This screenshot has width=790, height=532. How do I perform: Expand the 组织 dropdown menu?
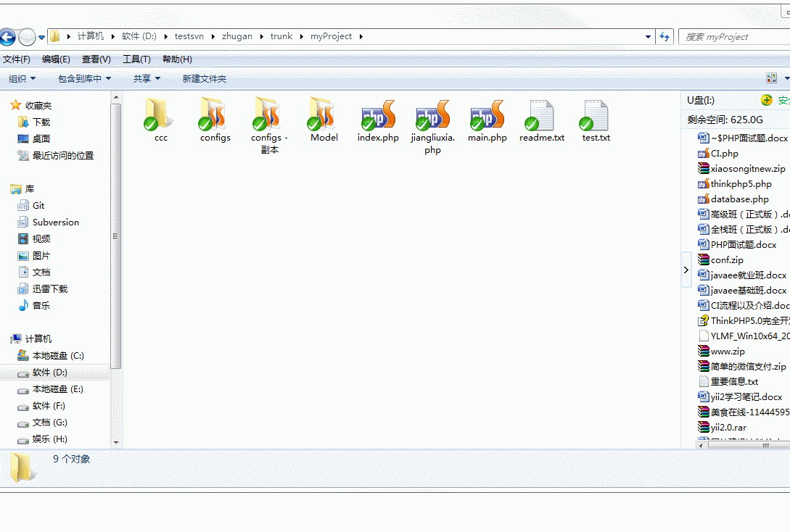click(x=22, y=78)
